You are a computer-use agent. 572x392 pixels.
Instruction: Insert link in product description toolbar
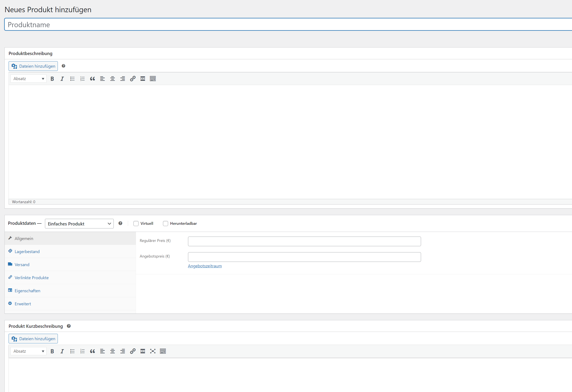point(133,79)
